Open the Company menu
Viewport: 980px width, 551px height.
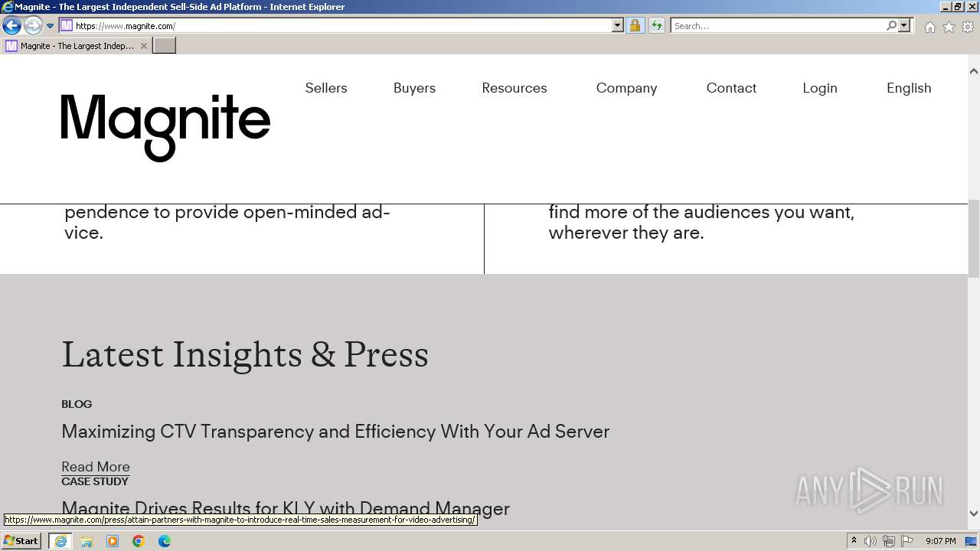click(626, 88)
